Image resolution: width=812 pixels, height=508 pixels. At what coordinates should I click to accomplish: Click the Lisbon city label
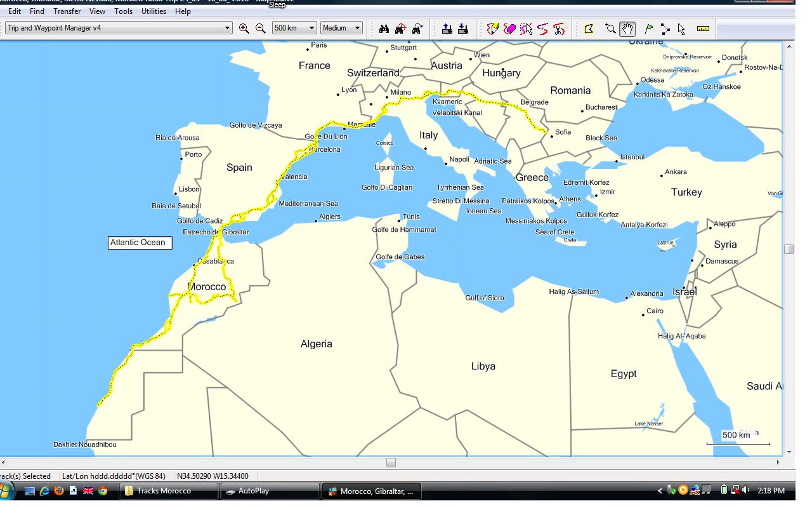point(189,189)
